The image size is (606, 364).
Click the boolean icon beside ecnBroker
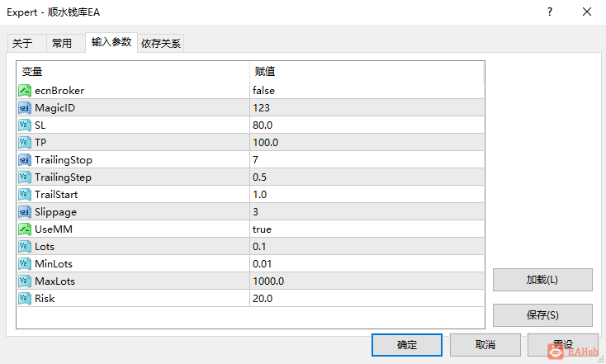(25, 91)
